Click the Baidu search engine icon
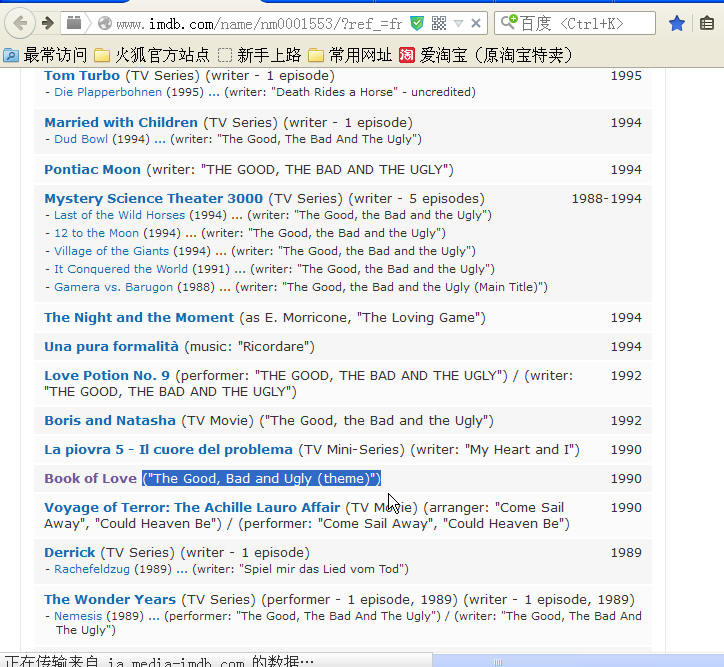The width and height of the screenshot is (724, 667). [x=509, y=22]
